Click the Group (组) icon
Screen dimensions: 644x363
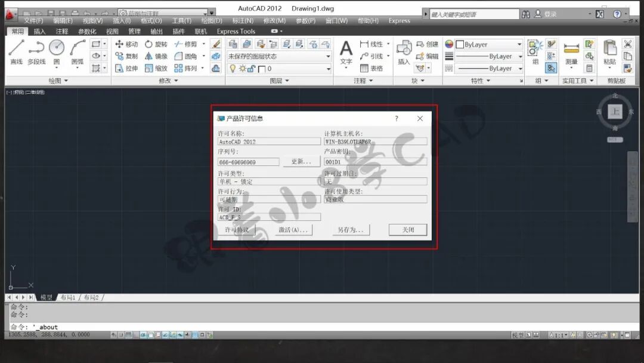pyautogui.click(x=535, y=53)
